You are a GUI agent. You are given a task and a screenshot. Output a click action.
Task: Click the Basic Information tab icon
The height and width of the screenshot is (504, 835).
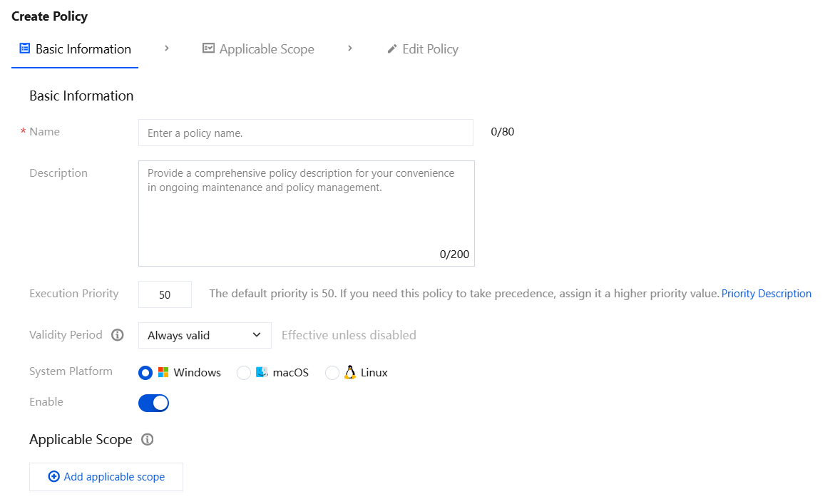tap(24, 48)
